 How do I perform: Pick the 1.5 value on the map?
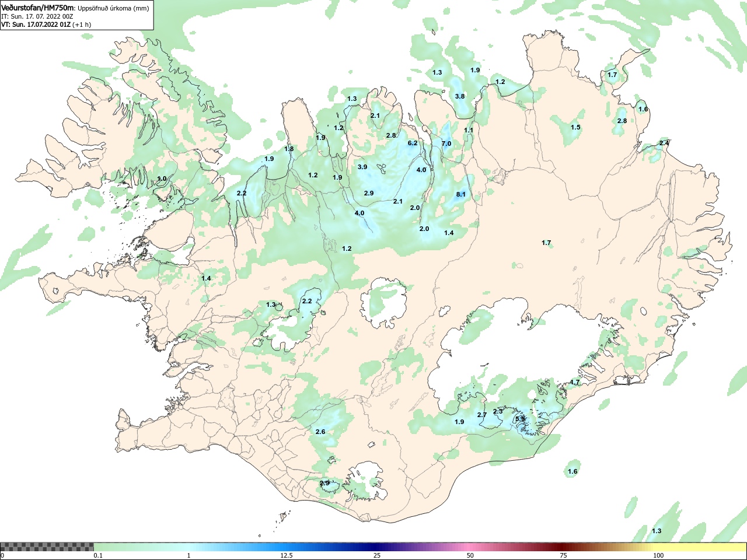575,127
